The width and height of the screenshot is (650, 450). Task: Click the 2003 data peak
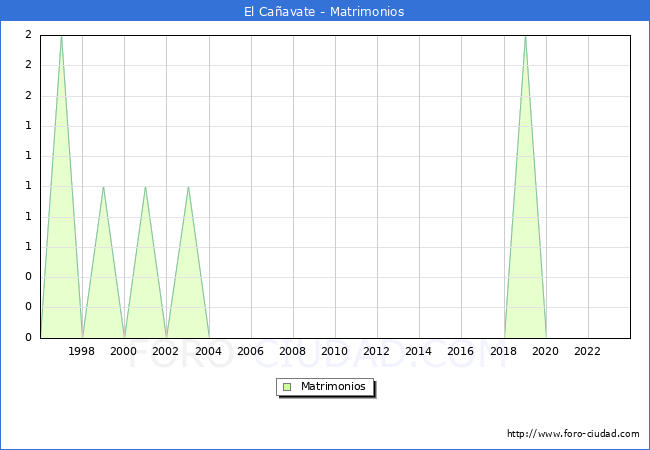click(188, 187)
